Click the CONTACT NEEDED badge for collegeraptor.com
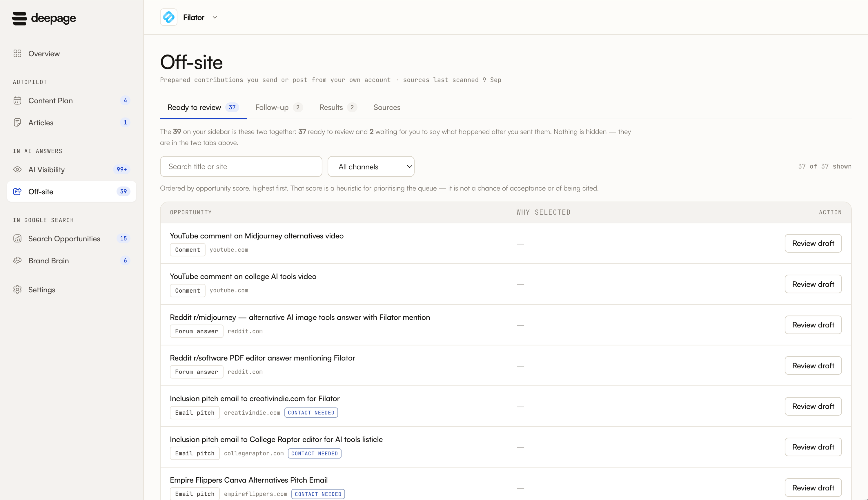Image resolution: width=868 pixels, height=500 pixels. point(314,454)
